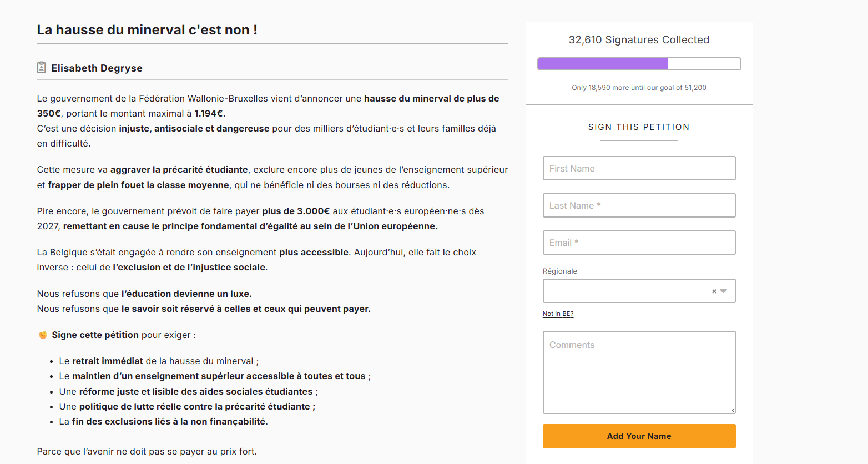
Task: Click the petition title "La hausse du minerval"
Action: (x=147, y=30)
